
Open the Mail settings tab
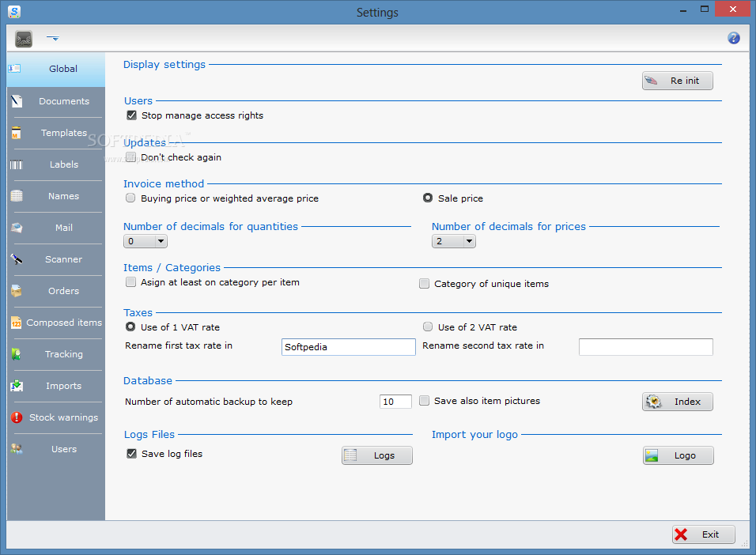[56, 228]
